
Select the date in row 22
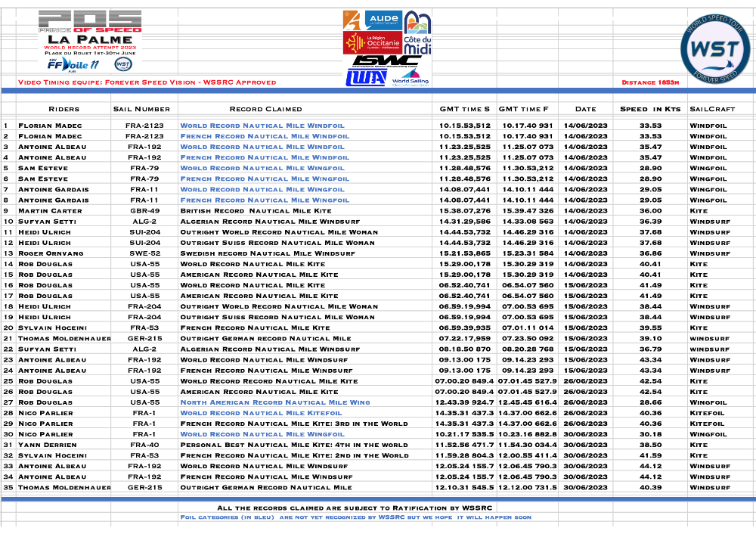[585, 349]
